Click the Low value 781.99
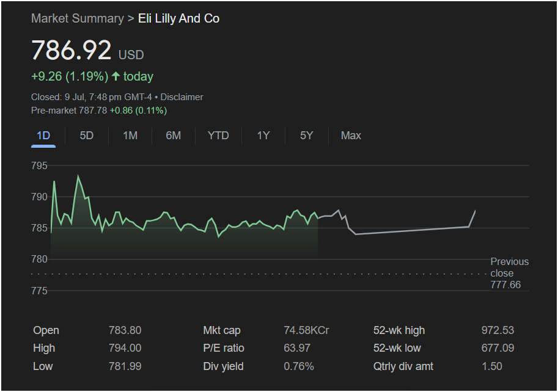The image size is (558, 392). (x=125, y=366)
